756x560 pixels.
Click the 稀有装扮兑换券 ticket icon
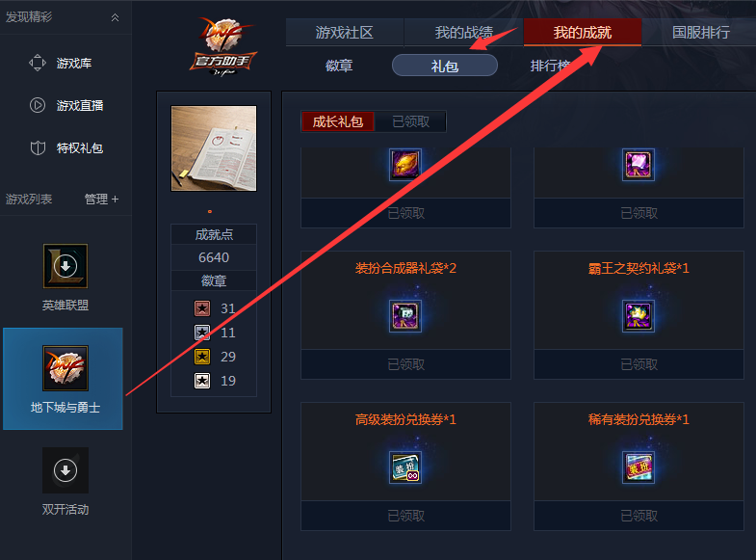[x=639, y=467]
